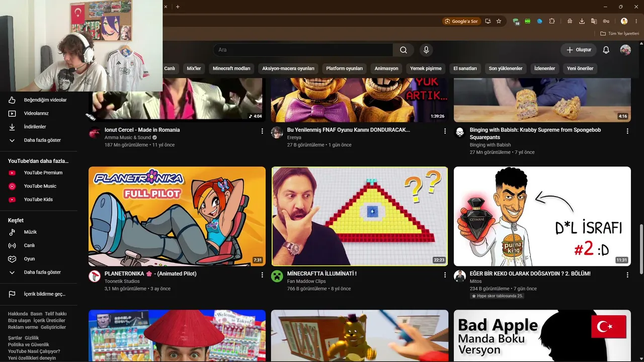The height and width of the screenshot is (362, 644).
Task: Click the Reklam verme footer link
Action: [x=23, y=327]
